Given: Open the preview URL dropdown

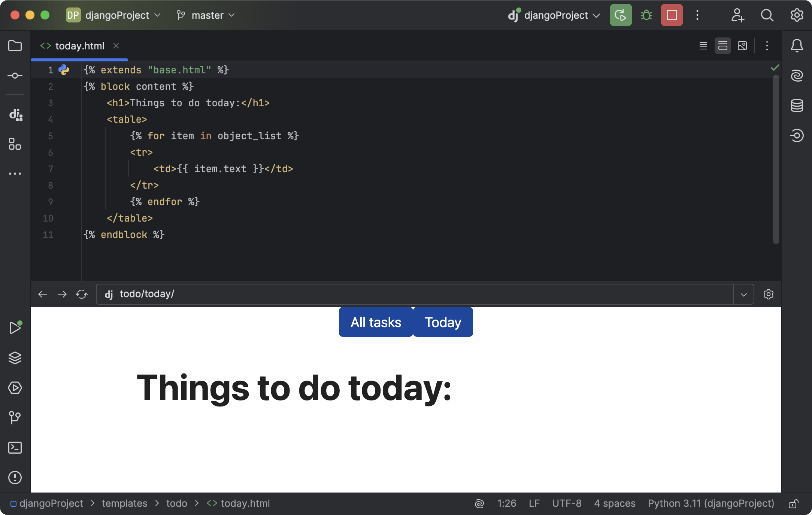Looking at the screenshot, I should pyautogui.click(x=743, y=294).
